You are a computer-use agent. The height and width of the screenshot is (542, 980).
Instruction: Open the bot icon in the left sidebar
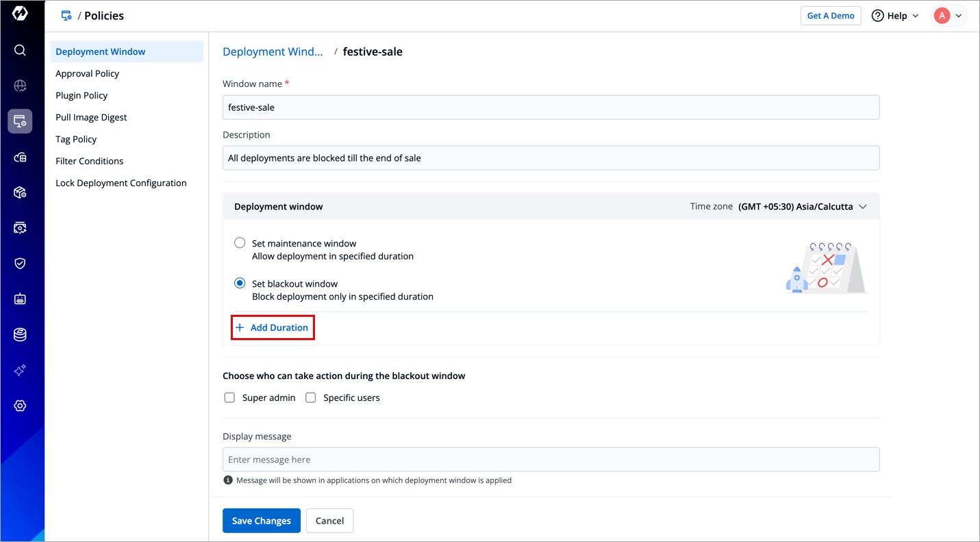pyautogui.click(x=20, y=299)
